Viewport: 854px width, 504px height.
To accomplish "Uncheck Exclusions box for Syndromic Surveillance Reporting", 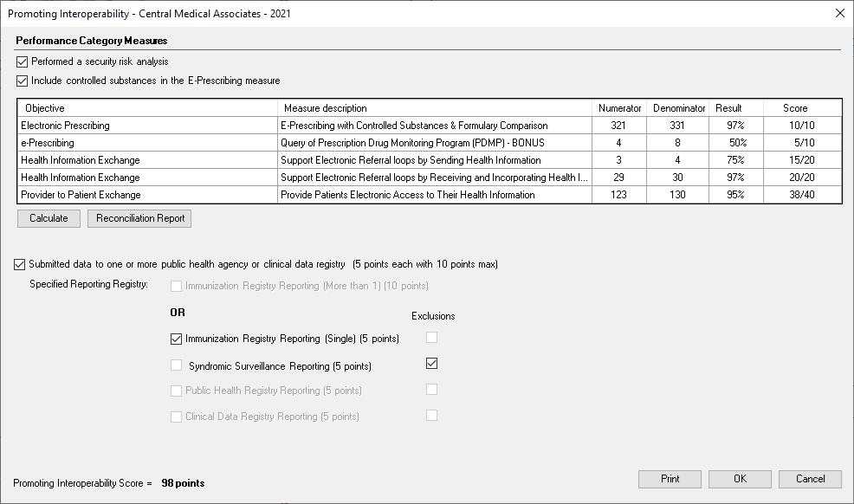I will 432,363.
